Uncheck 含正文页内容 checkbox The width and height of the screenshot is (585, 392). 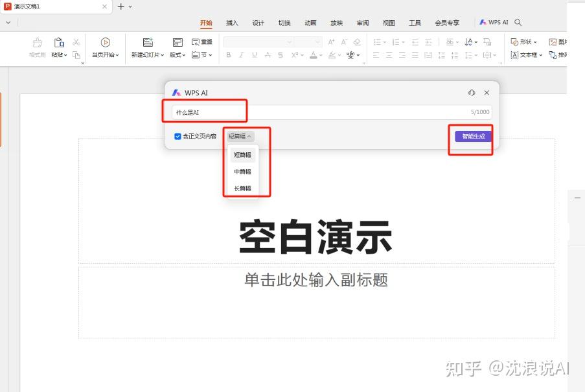click(x=178, y=136)
